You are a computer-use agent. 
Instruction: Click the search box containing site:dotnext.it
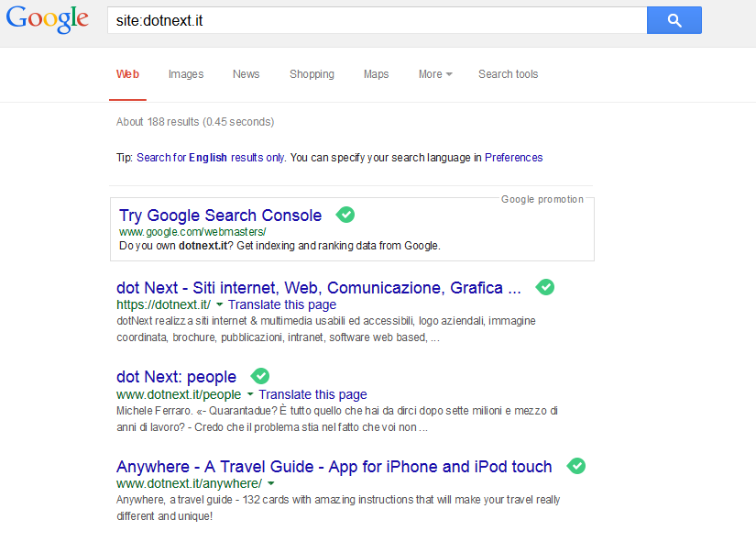point(377,20)
